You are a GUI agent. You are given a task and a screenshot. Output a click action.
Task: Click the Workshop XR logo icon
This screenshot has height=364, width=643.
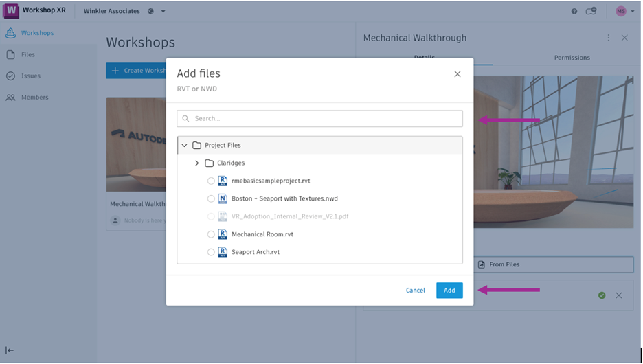11,11
